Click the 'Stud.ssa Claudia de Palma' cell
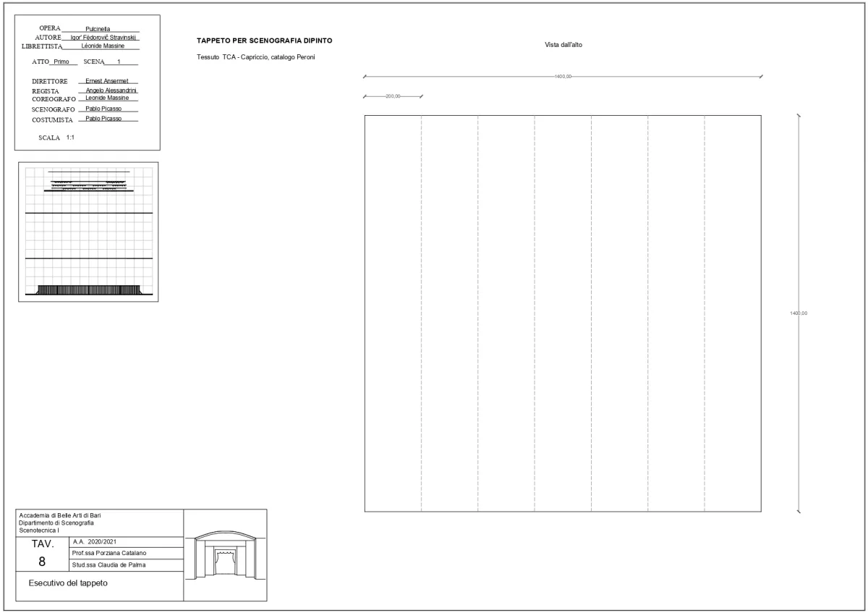Image resolution: width=868 pixels, height=613 pixels. (114, 565)
